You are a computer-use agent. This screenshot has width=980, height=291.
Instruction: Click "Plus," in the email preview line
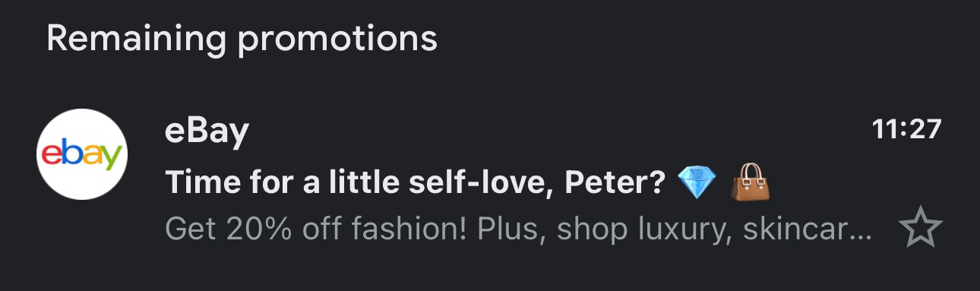511,229
